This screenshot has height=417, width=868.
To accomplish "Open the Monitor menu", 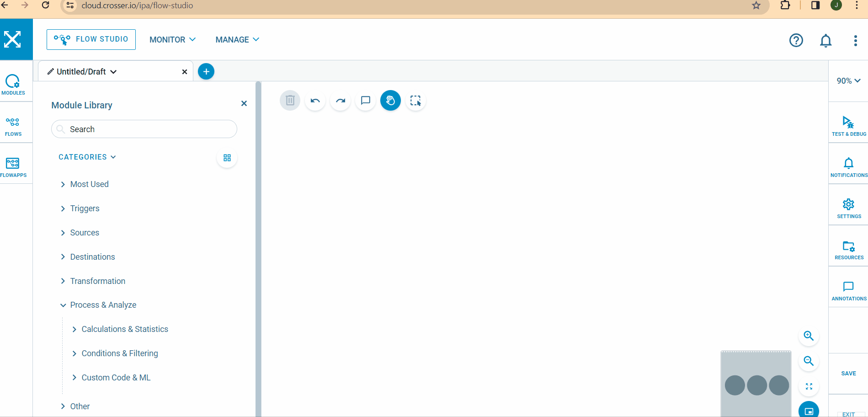I will click(172, 40).
